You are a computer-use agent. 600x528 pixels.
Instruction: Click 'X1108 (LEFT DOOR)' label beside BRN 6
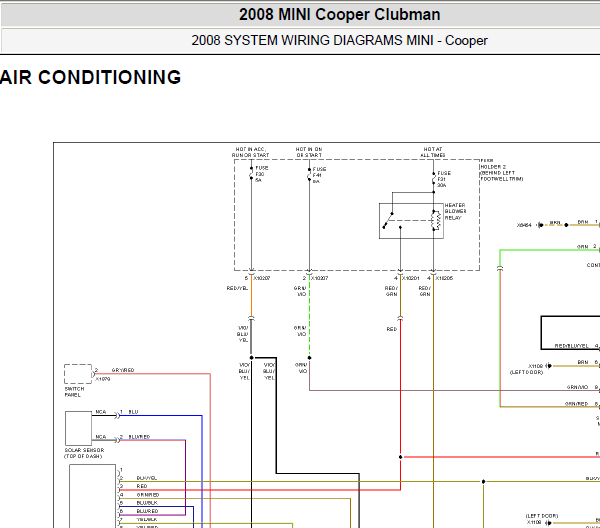[527, 369]
